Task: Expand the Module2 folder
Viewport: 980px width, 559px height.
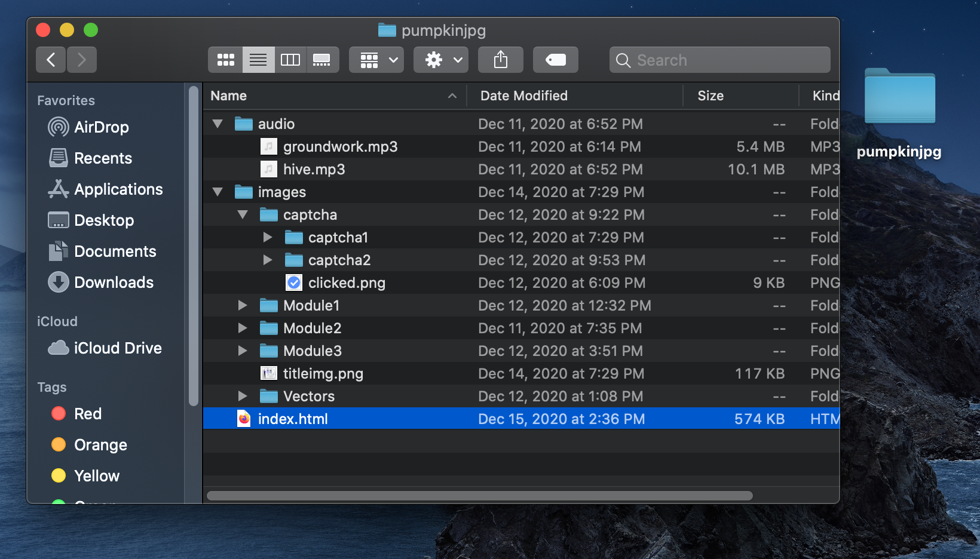Action: pos(243,328)
